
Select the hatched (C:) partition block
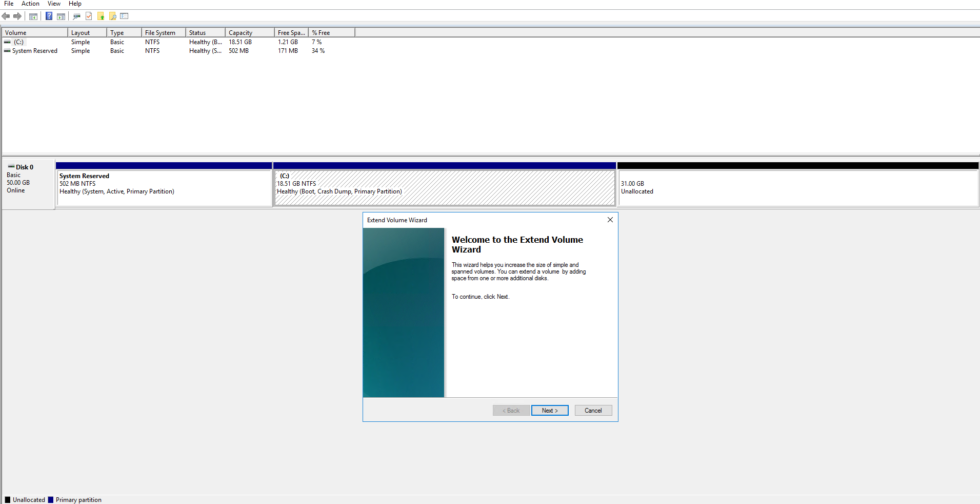[x=445, y=188]
